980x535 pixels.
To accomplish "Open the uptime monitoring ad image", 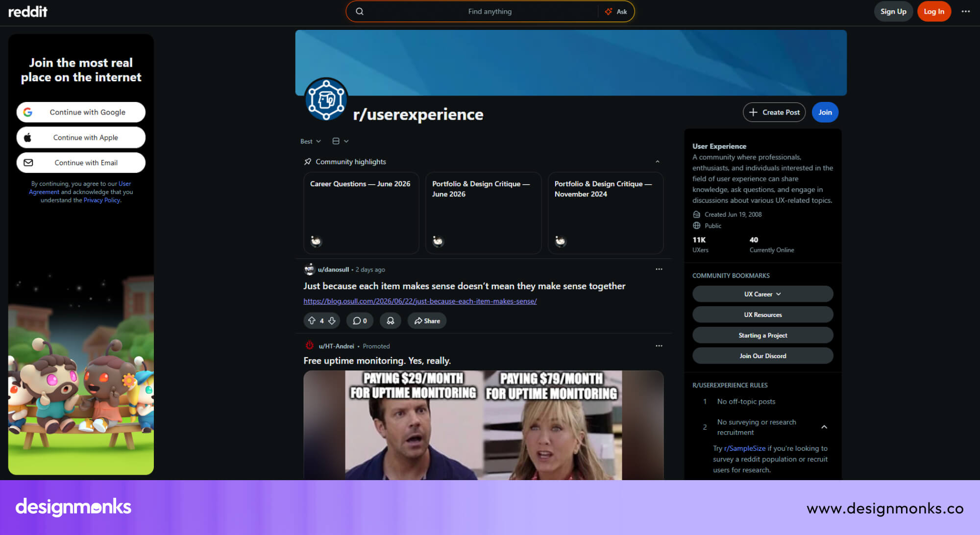I will click(x=483, y=425).
